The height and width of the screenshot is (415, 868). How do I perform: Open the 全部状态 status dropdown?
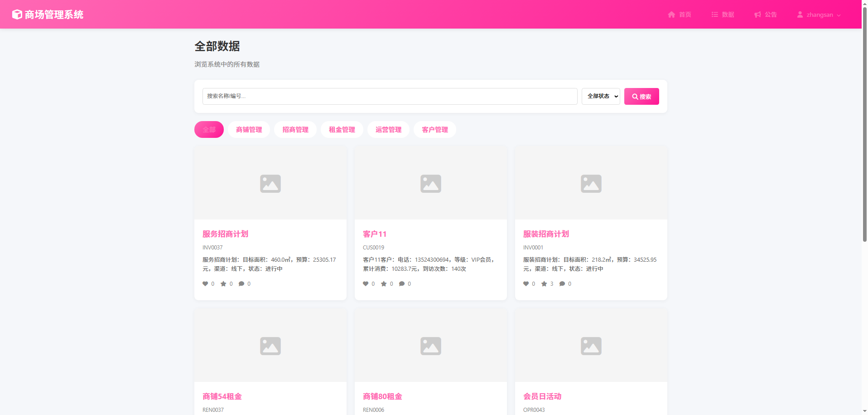[601, 96]
